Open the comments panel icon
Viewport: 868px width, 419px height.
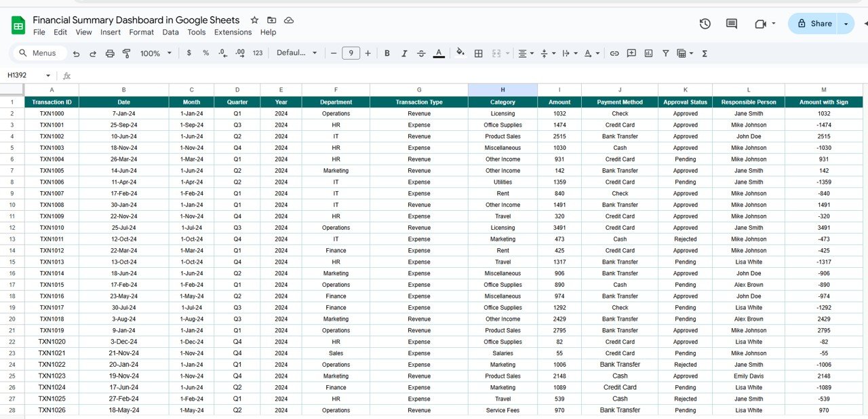pyautogui.click(x=732, y=24)
